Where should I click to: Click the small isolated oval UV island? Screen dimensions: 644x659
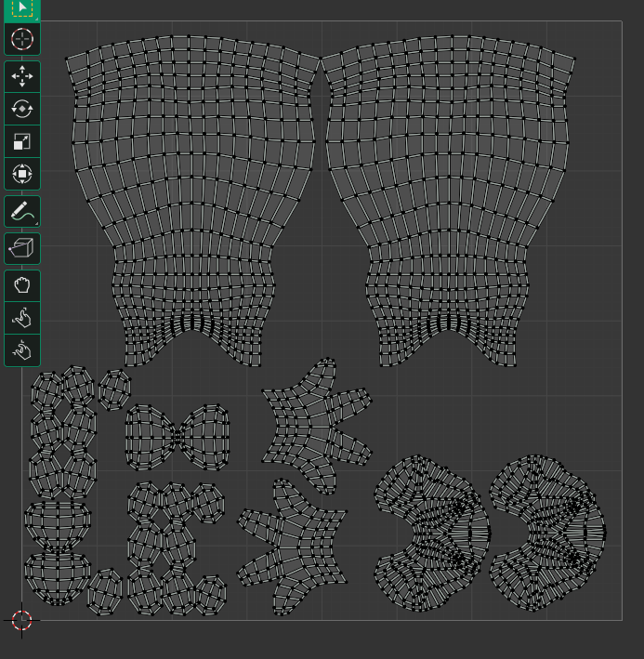(114, 389)
